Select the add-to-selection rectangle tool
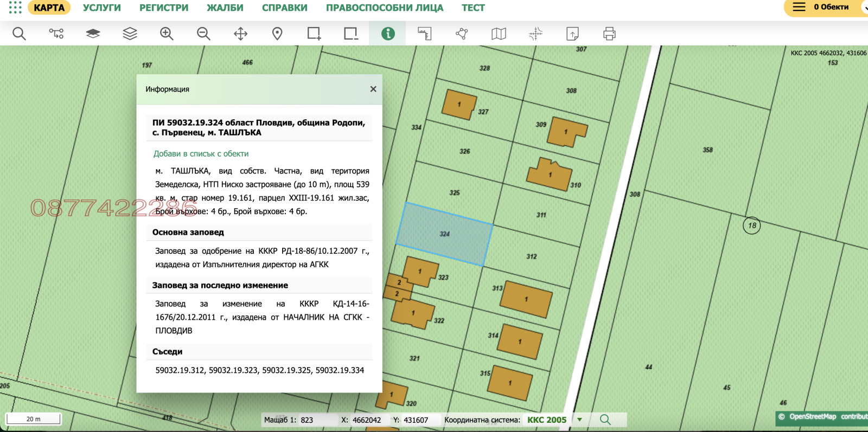The width and height of the screenshot is (868, 432). 314,34
